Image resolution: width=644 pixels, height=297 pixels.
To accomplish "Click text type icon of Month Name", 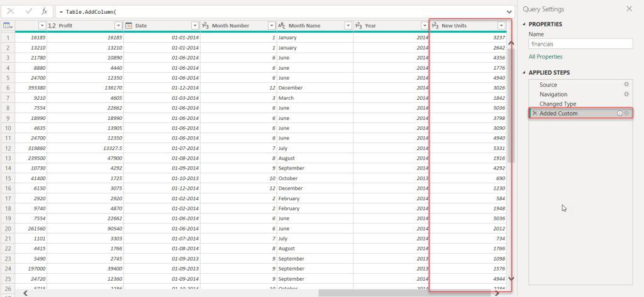I will pyautogui.click(x=282, y=26).
